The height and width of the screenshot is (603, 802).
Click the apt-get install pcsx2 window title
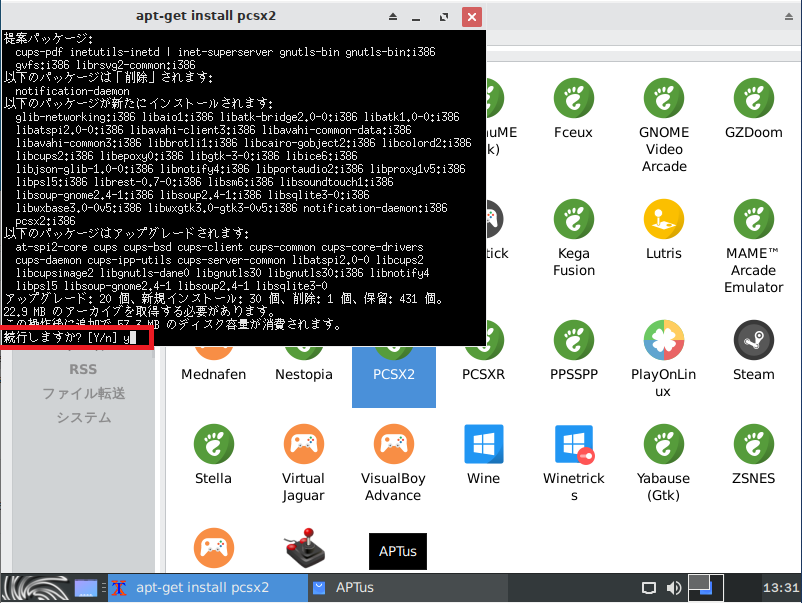coord(206,16)
